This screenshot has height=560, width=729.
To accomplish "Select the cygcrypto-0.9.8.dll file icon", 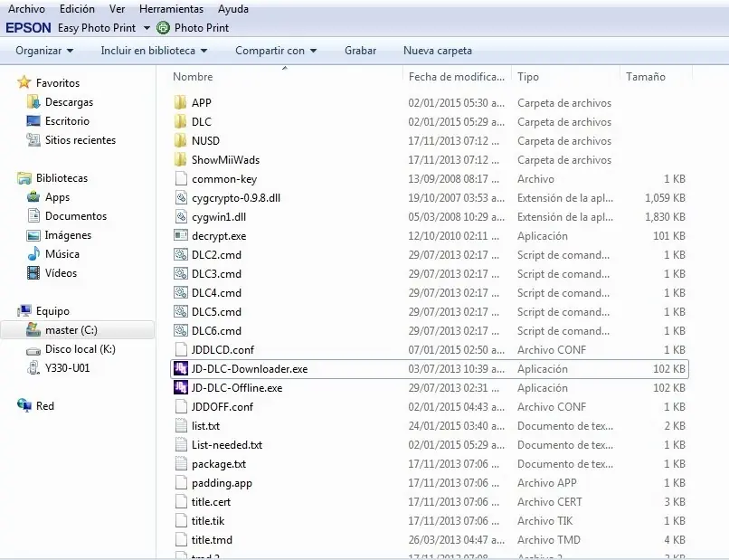I will click(x=180, y=198).
